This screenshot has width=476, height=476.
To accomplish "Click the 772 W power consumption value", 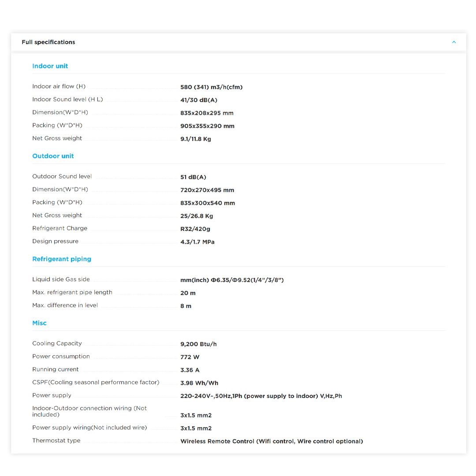I will [x=190, y=357].
